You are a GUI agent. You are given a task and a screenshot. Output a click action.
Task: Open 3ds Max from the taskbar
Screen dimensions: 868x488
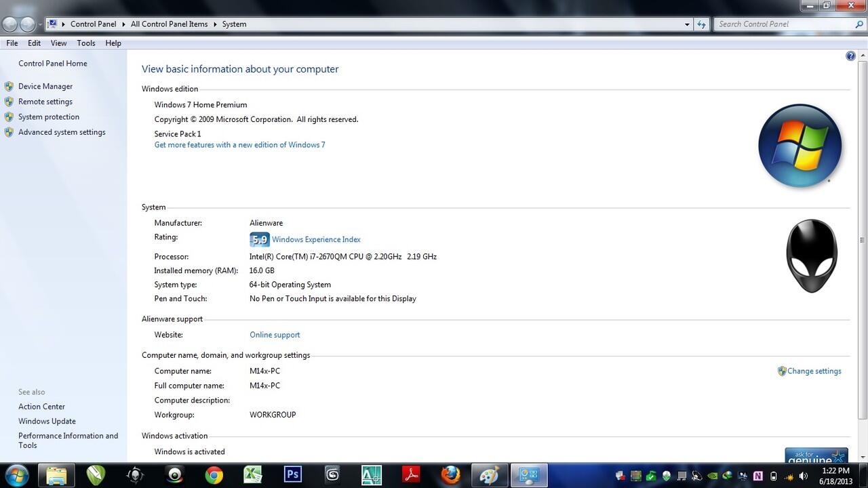(x=332, y=474)
